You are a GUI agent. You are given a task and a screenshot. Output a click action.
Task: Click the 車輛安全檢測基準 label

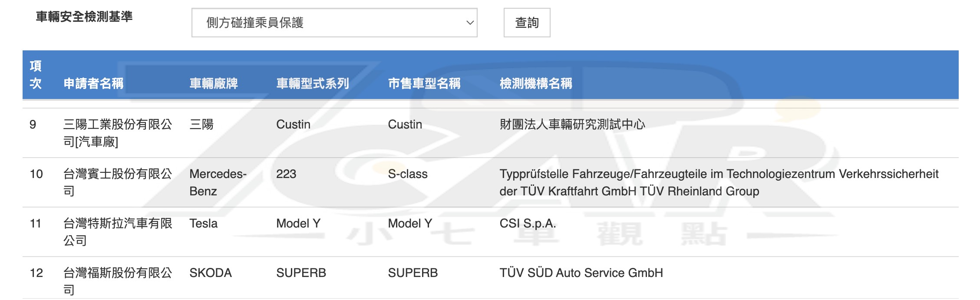(84, 17)
